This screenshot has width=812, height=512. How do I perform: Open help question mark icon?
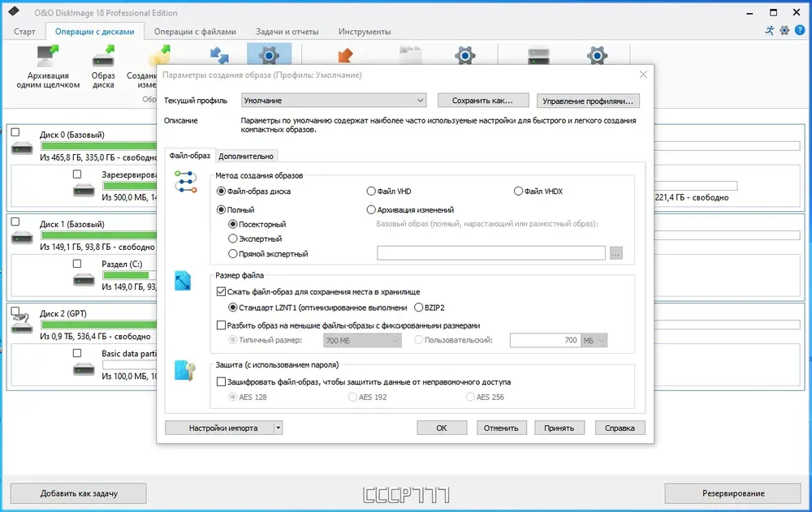pos(800,31)
